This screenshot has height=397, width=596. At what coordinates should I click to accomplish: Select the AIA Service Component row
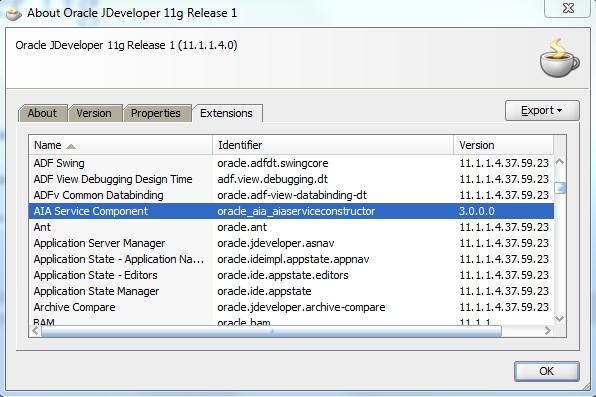click(291, 211)
